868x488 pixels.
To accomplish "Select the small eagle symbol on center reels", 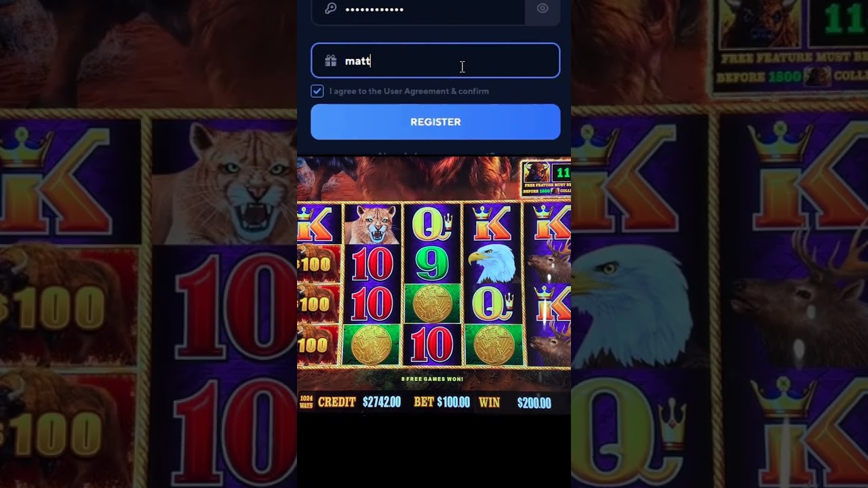I will [x=492, y=264].
